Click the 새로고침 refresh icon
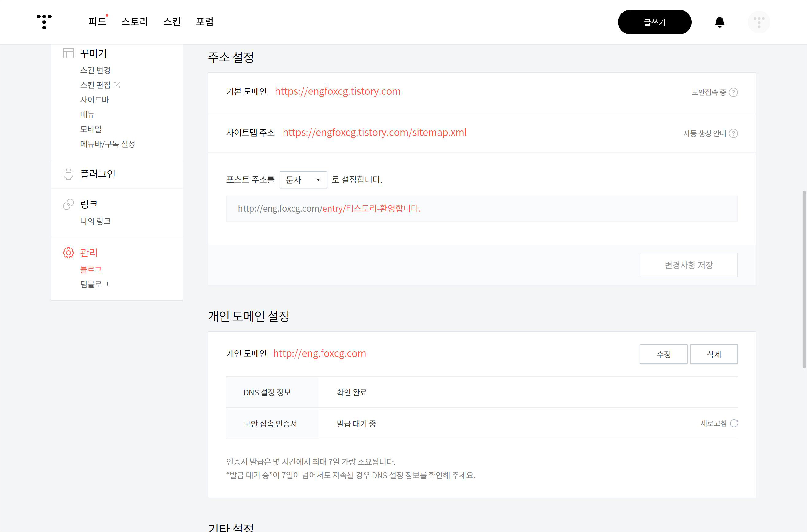Image resolution: width=807 pixels, height=532 pixels. 734,423
